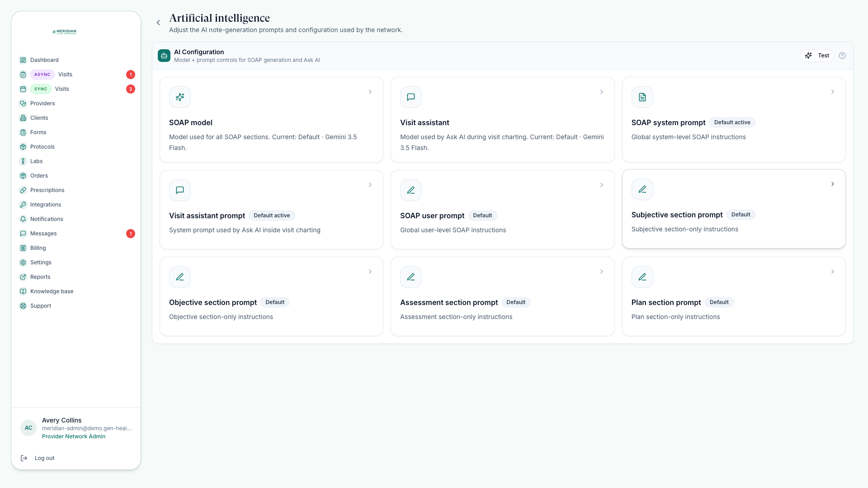The image size is (868, 488).
Task: Open the Visit assistant card title
Action: point(425,122)
